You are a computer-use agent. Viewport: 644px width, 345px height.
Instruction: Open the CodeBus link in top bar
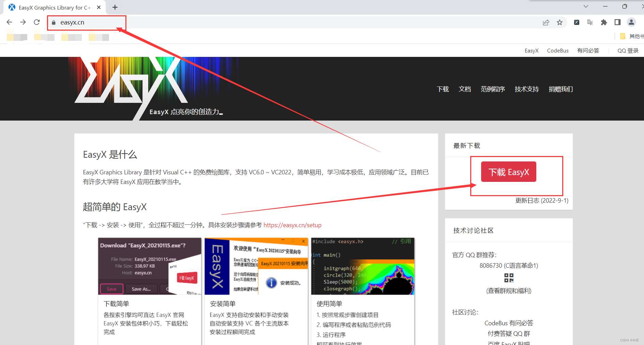pyautogui.click(x=558, y=51)
